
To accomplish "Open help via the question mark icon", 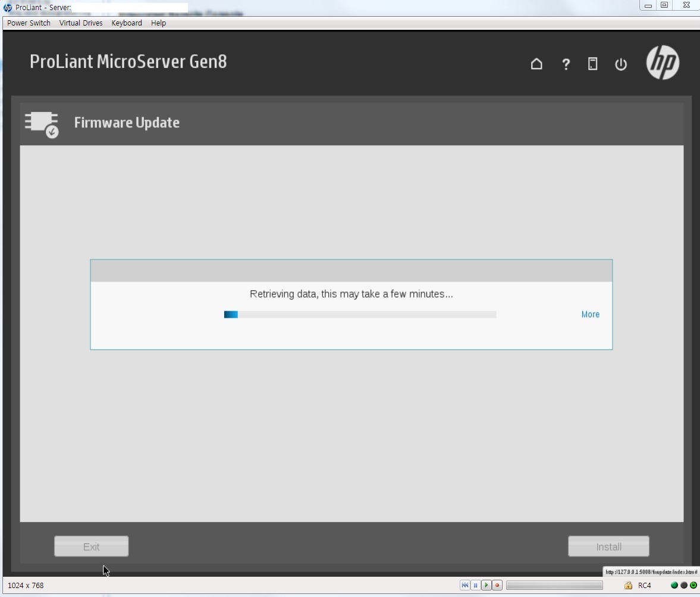I will click(566, 64).
